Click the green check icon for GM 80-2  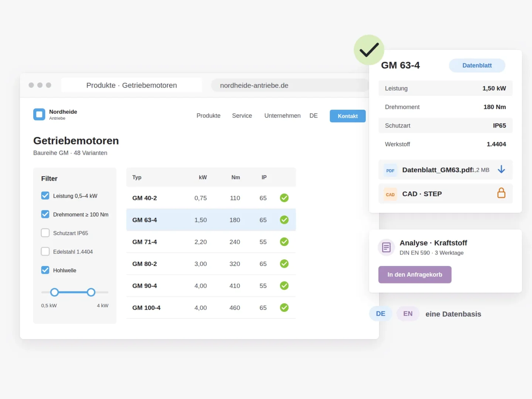(284, 264)
